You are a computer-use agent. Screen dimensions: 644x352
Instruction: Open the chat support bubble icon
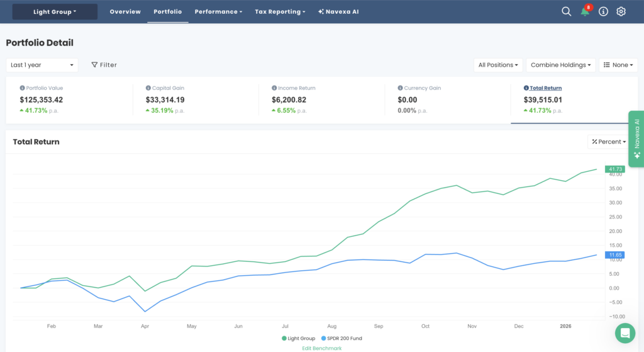[625, 333]
